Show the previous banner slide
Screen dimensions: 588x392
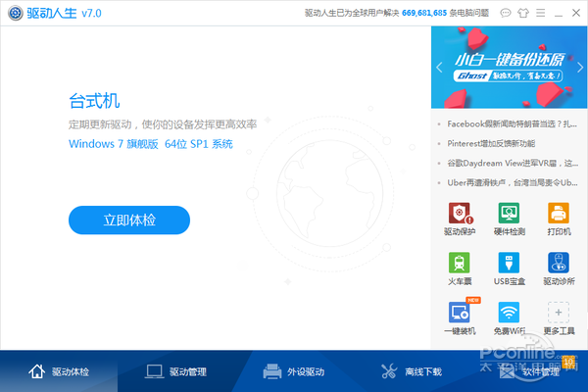(x=439, y=68)
